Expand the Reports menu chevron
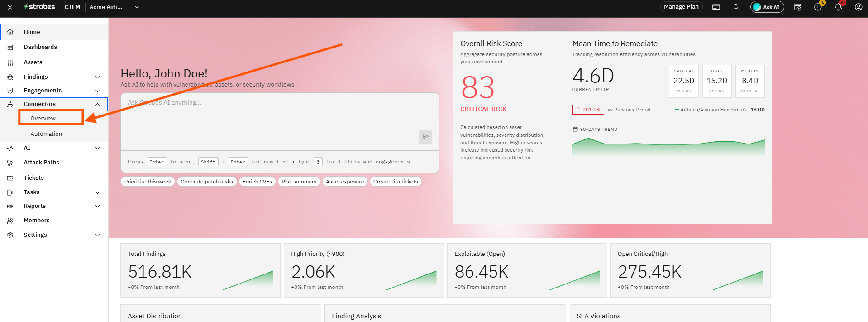 click(97, 206)
